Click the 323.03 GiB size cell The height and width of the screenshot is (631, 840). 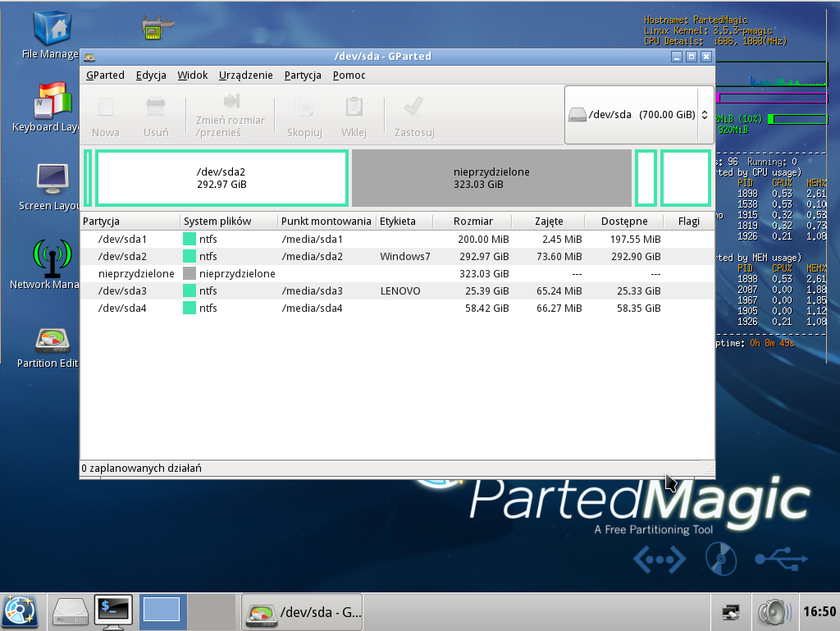pos(484,274)
